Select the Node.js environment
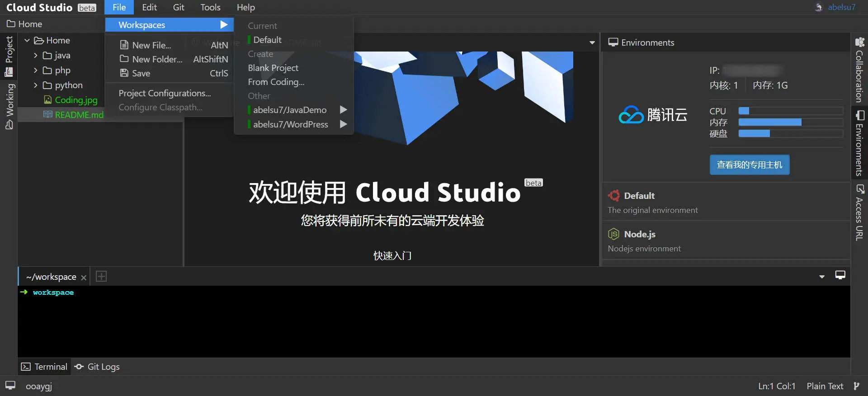Screen dimensions: 868x396 click(726, 240)
